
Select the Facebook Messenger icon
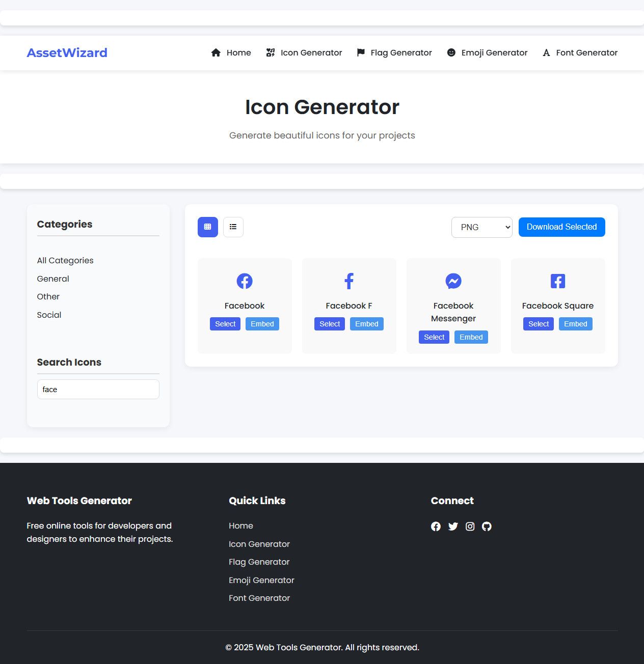434,337
